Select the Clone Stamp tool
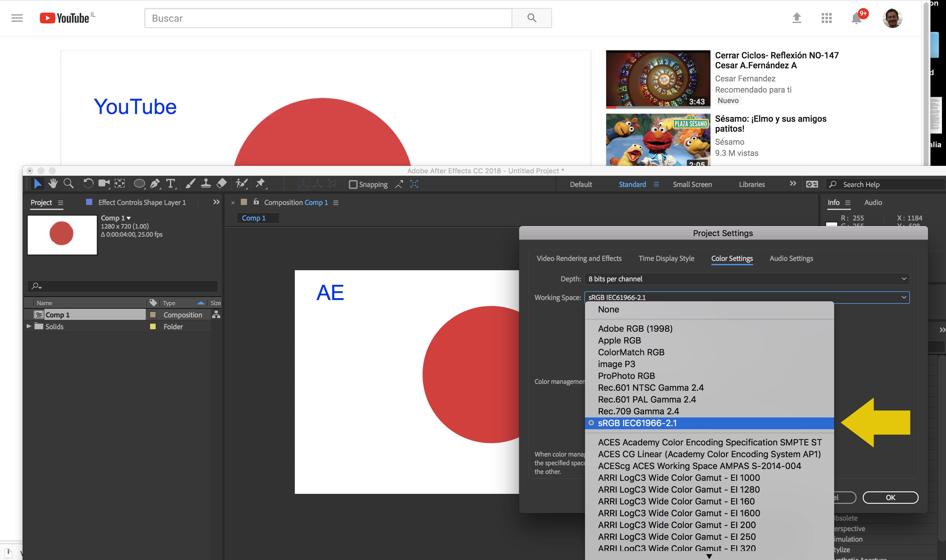946x560 pixels. 206,184
